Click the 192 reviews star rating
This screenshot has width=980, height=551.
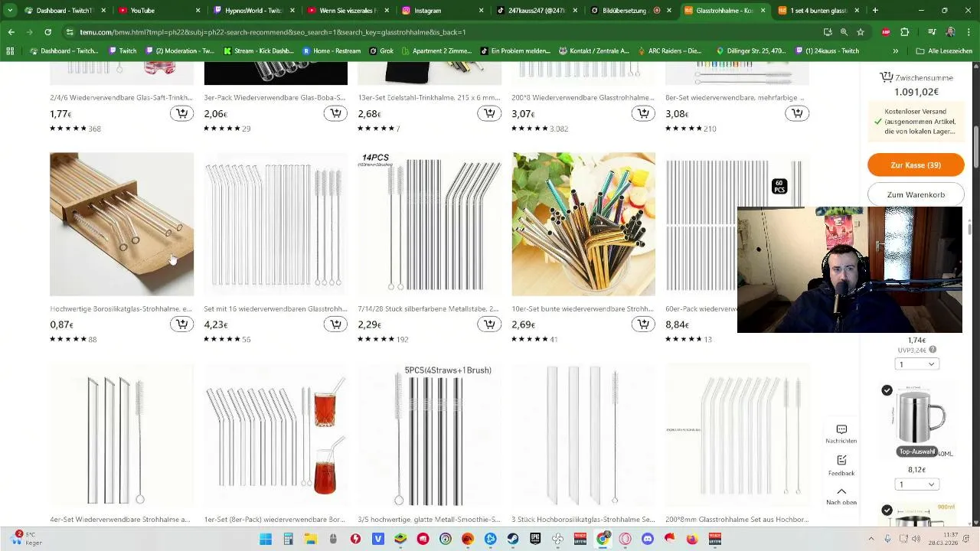click(x=383, y=339)
